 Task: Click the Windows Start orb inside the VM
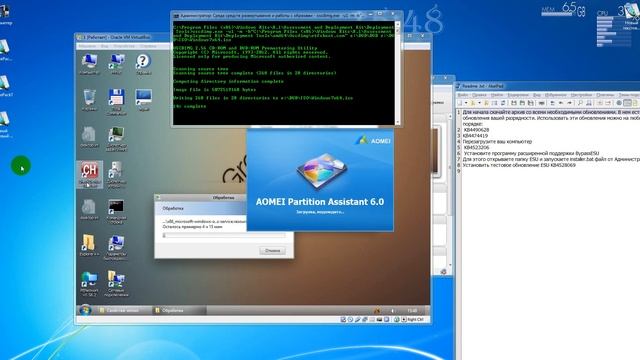click(x=84, y=310)
